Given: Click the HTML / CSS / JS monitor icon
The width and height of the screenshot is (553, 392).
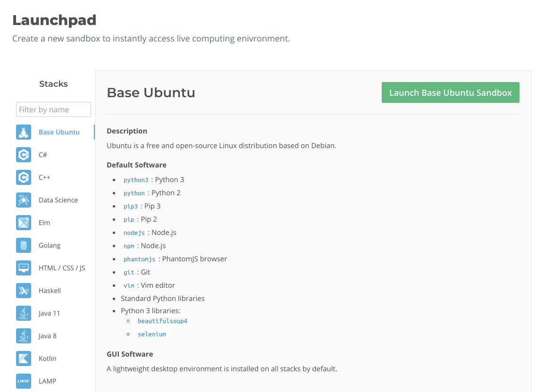Looking at the screenshot, I should (24, 268).
